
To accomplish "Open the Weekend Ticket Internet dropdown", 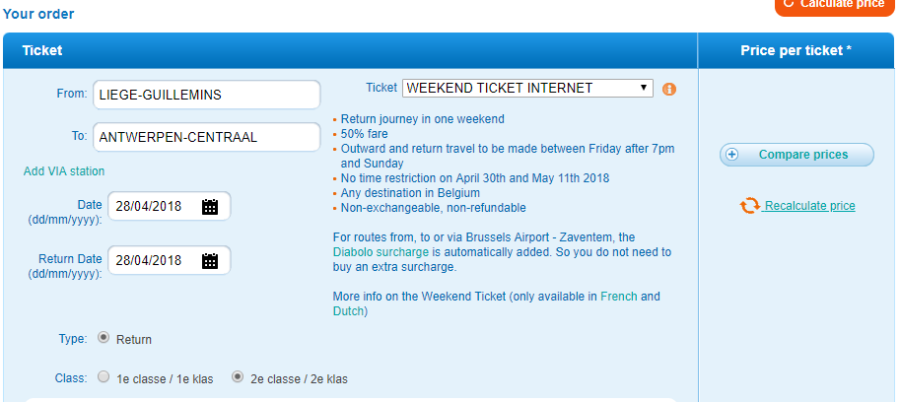I will [528, 88].
